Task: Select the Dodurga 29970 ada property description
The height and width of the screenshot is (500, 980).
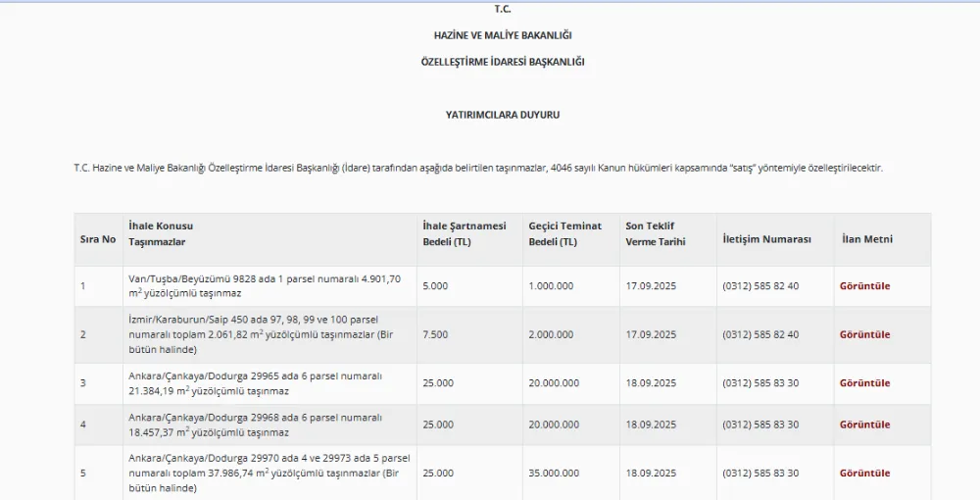Action: (x=269, y=474)
